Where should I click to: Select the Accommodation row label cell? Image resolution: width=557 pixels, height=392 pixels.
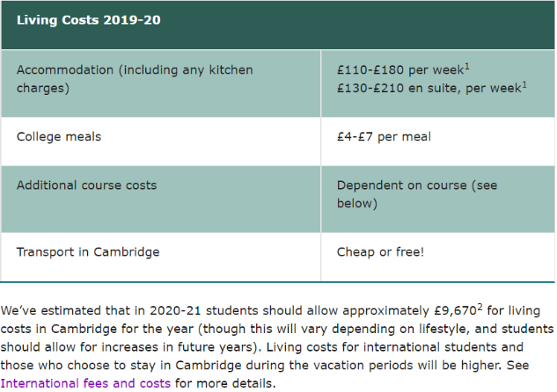point(160,83)
